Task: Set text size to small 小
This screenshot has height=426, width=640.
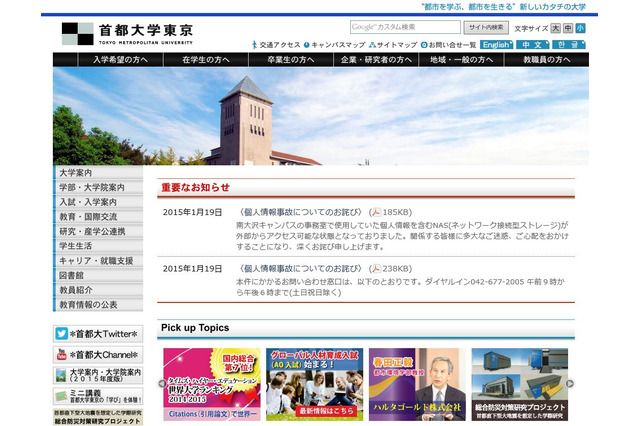Action: tap(580, 28)
